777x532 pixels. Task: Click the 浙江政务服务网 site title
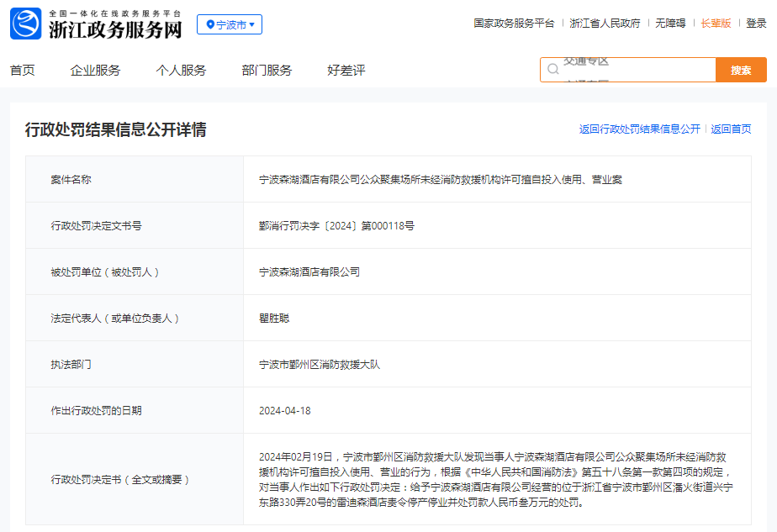[x=115, y=29]
